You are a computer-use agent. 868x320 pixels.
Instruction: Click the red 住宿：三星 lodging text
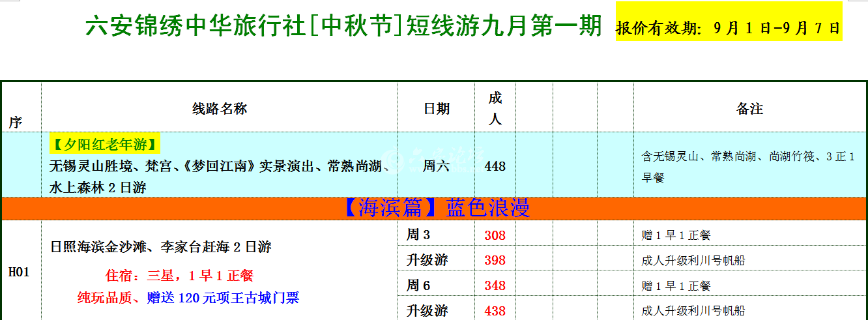[x=179, y=276]
